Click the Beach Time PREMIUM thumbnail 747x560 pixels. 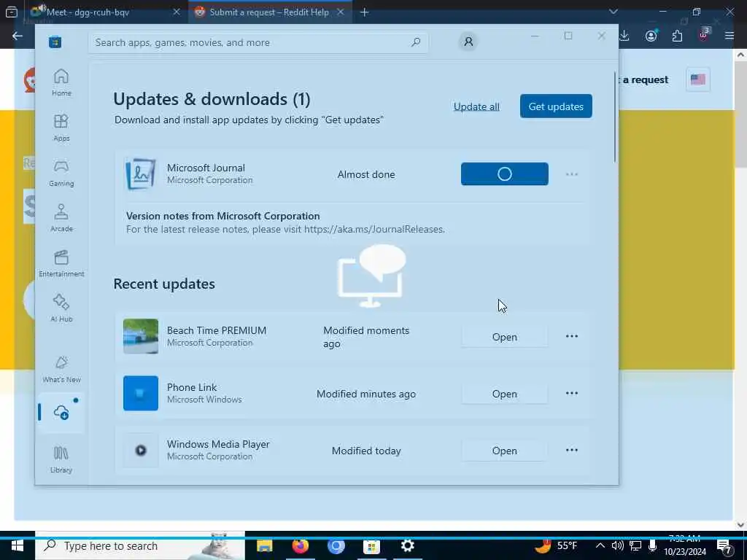(x=141, y=336)
